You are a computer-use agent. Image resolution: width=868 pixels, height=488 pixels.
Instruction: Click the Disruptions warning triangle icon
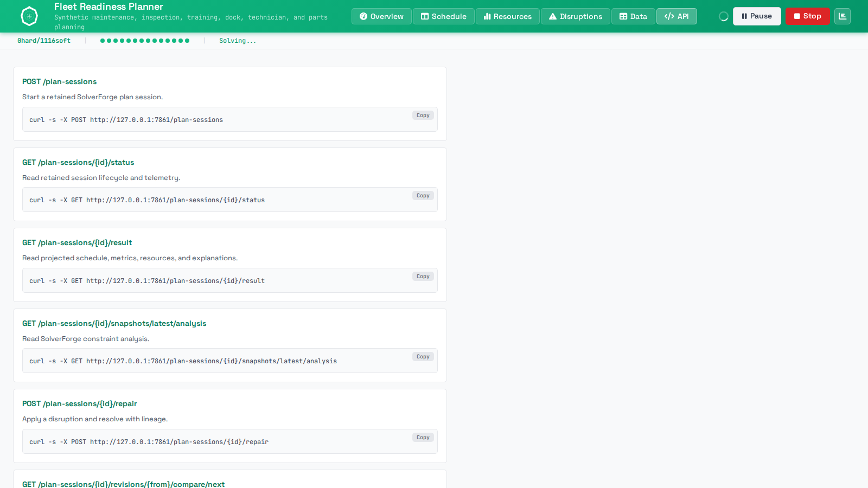[x=553, y=16]
